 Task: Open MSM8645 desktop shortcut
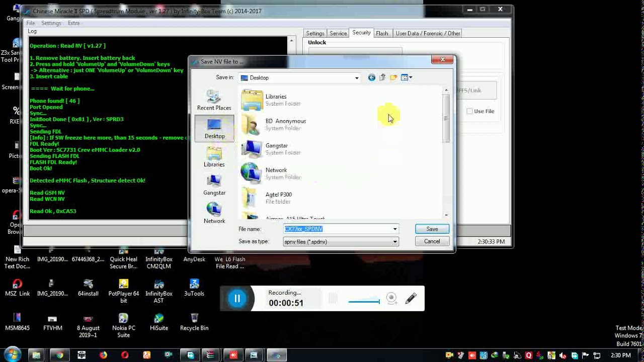[18, 323]
